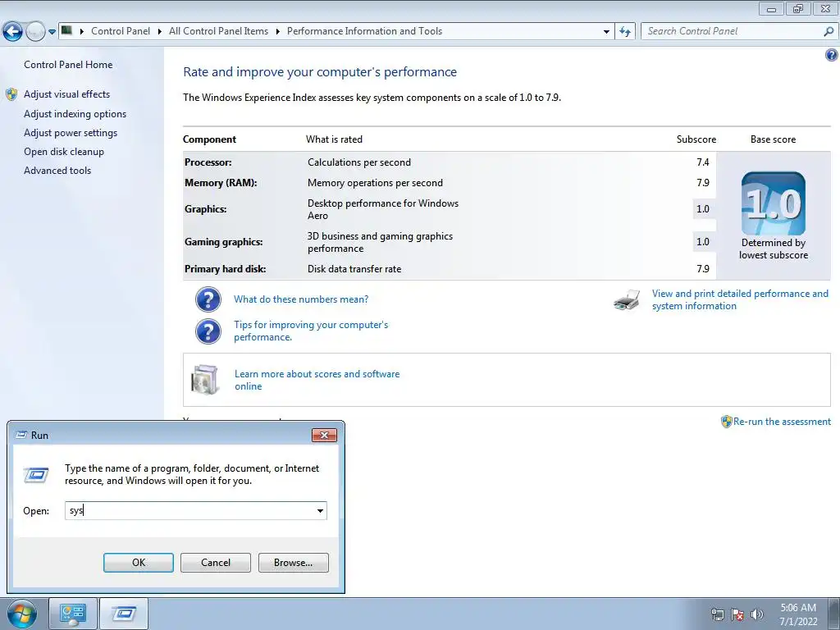Click in the Search Control Panel field

(731, 31)
